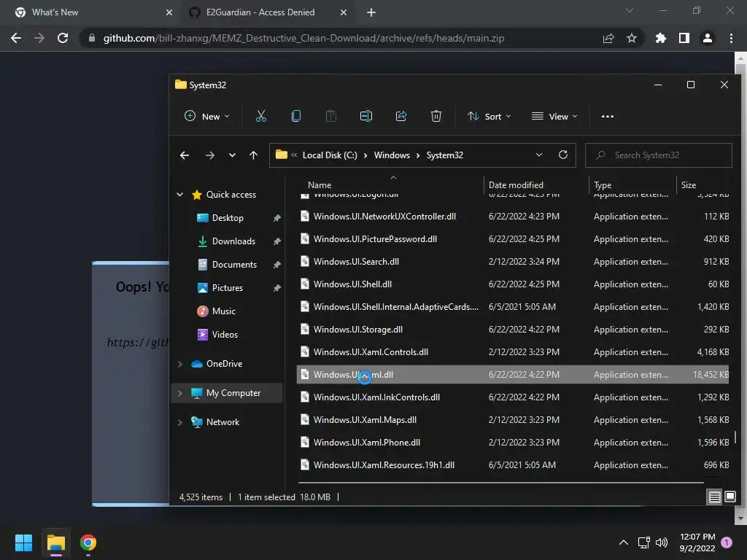Toggle Chrome side panel icon
The height and width of the screenshot is (560, 747).
[x=684, y=38]
